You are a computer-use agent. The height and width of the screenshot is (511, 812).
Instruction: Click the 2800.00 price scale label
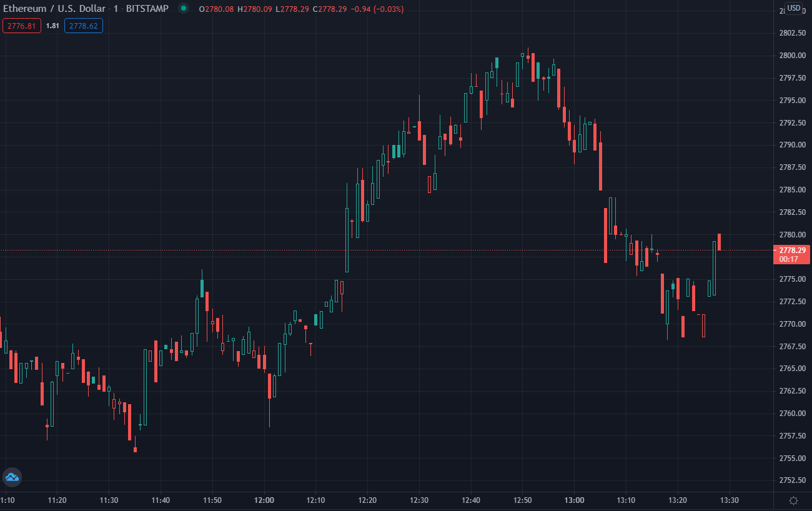(792, 55)
